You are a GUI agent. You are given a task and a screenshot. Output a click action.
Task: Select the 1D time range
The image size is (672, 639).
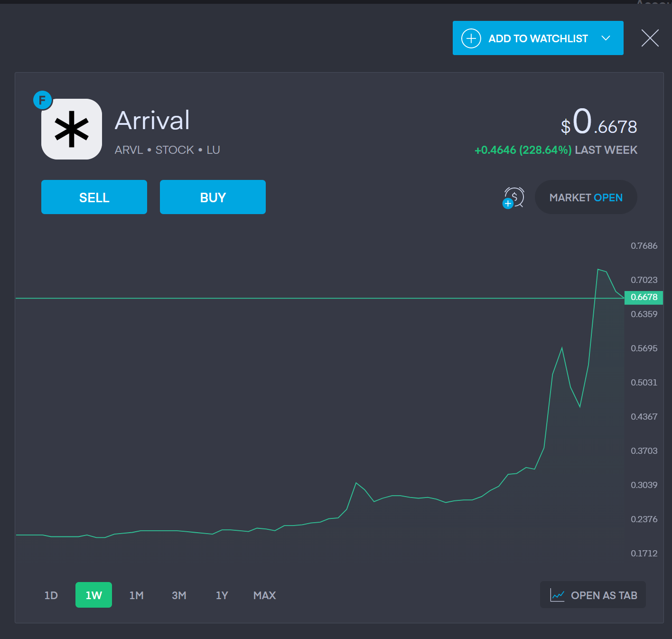point(51,595)
